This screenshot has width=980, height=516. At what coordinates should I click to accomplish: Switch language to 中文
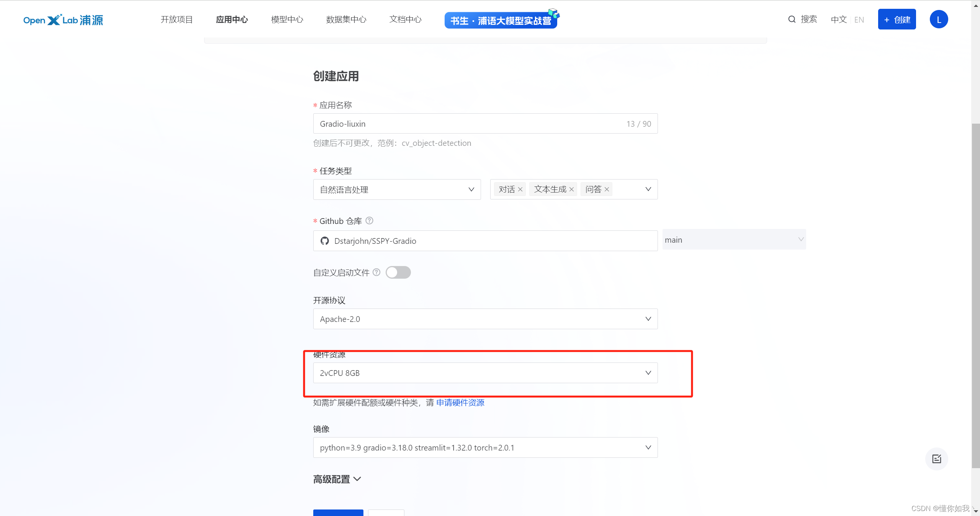click(x=838, y=20)
